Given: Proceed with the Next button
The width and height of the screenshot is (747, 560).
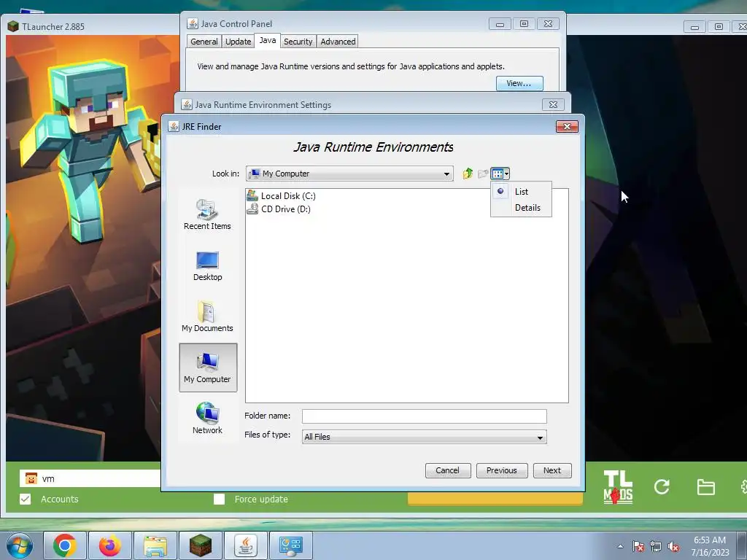Looking at the screenshot, I should coord(552,470).
